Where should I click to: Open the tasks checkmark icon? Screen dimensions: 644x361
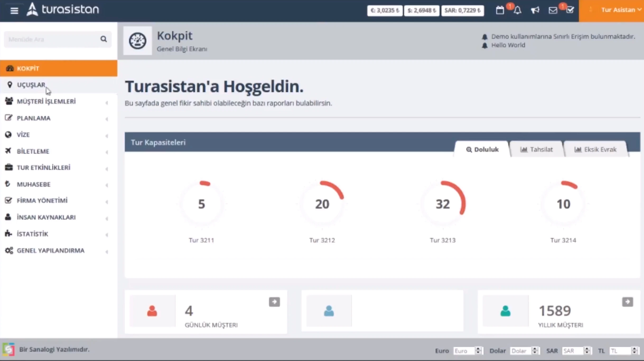tap(570, 10)
